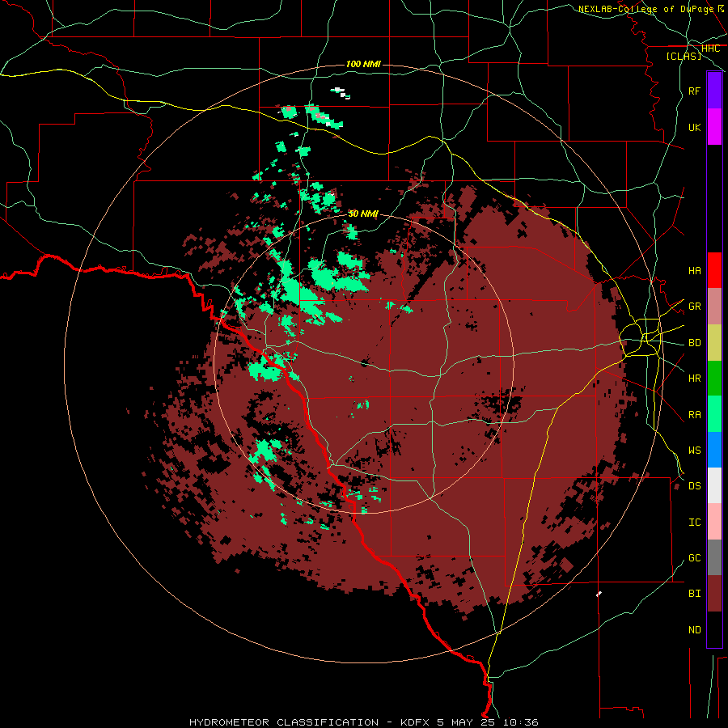Click the RF legend label
This screenshot has width=728, height=728.
[695, 91]
